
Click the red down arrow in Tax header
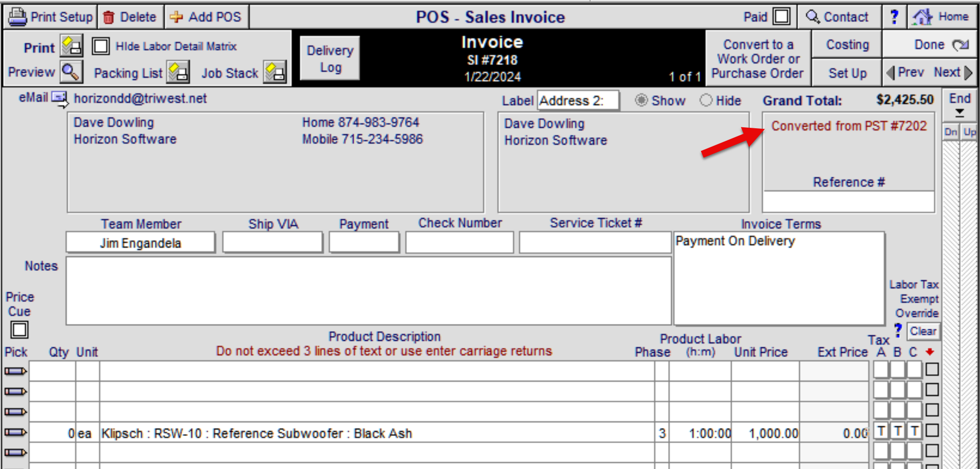(x=930, y=352)
